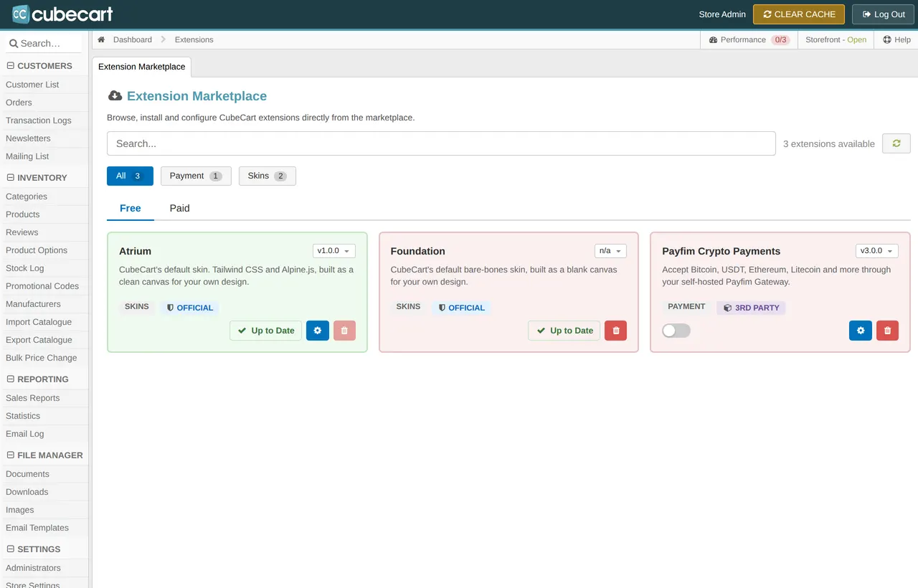918x588 pixels.
Task: Delete the Foundation skin via trash icon
Action: tap(615, 331)
